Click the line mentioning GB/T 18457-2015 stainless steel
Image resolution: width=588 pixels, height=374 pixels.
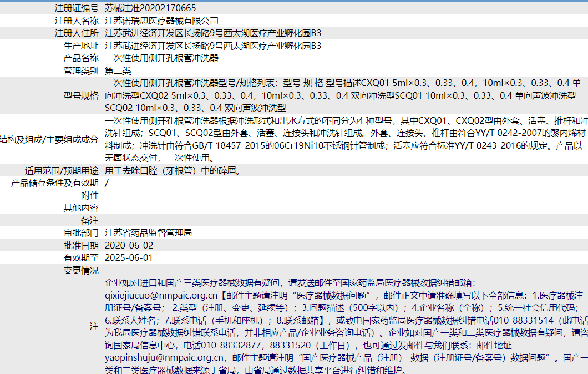(343, 145)
